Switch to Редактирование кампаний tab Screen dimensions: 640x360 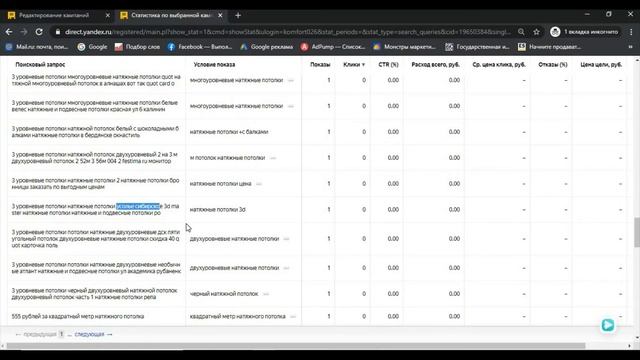54,16
